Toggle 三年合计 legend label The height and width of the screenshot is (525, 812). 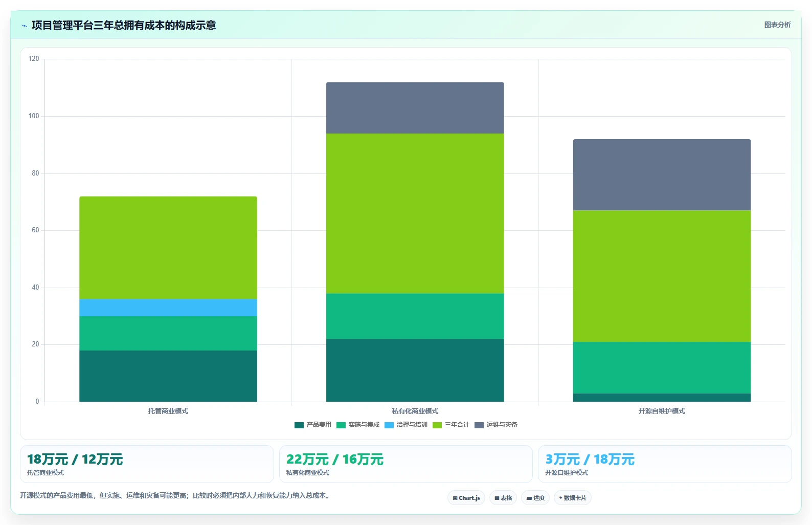(x=457, y=425)
